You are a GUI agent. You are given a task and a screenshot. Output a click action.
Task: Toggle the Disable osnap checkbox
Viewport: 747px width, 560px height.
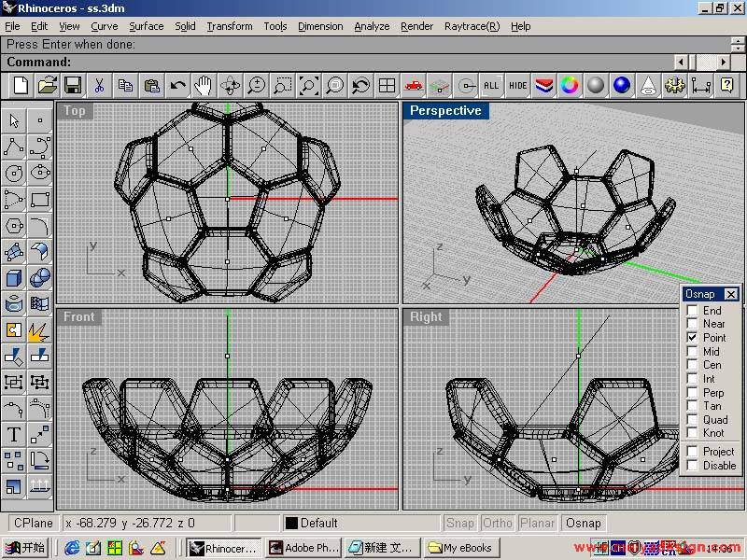692,465
